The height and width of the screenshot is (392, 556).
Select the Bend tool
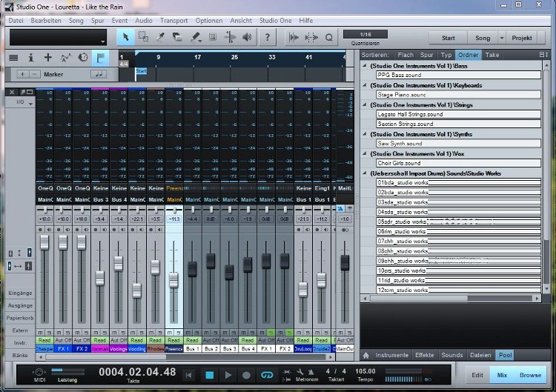[230, 37]
